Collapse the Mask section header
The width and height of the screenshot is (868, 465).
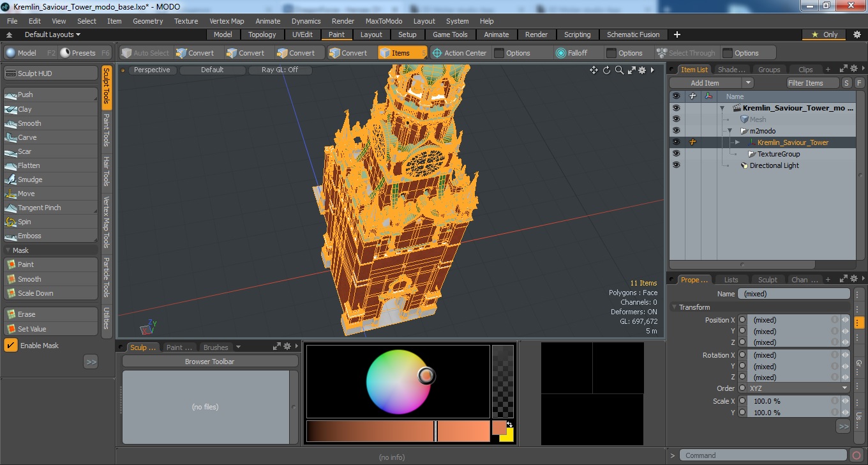pos(50,250)
